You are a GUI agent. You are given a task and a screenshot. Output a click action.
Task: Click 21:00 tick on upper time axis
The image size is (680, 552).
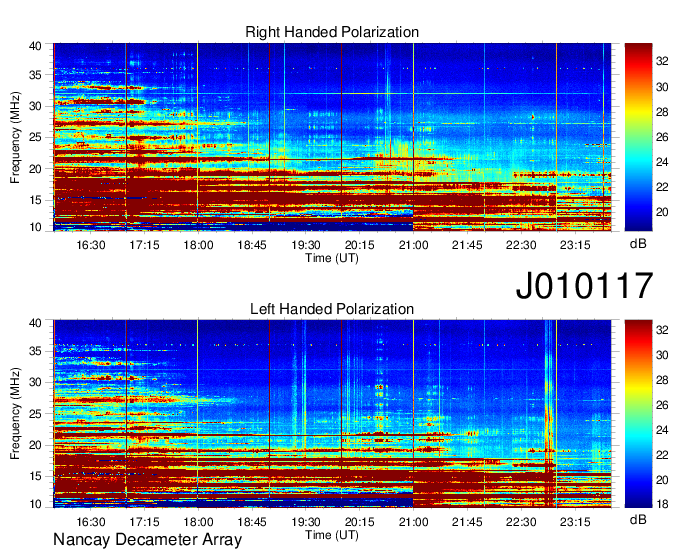point(413,245)
